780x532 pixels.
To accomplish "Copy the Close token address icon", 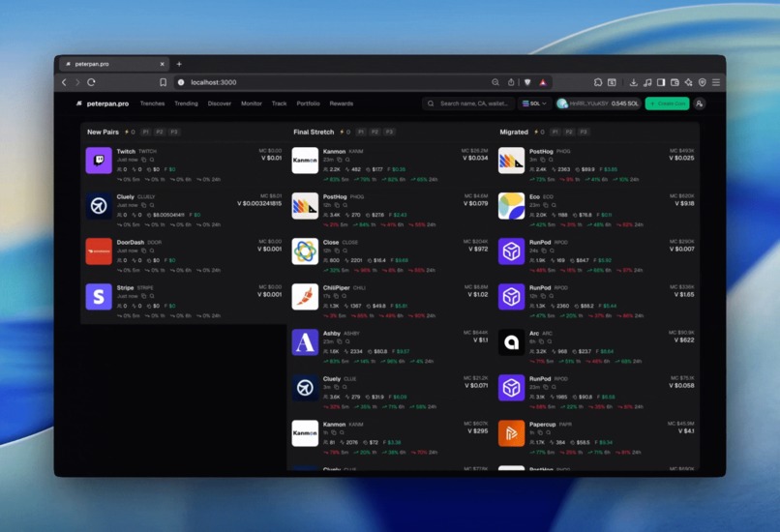I will point(337,251).
